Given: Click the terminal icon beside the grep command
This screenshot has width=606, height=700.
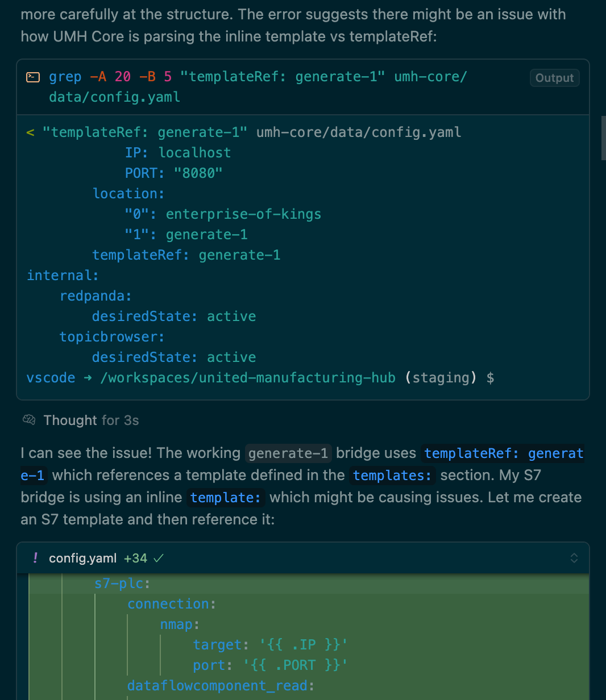Looking at the screenshot, I should (34, 77).
